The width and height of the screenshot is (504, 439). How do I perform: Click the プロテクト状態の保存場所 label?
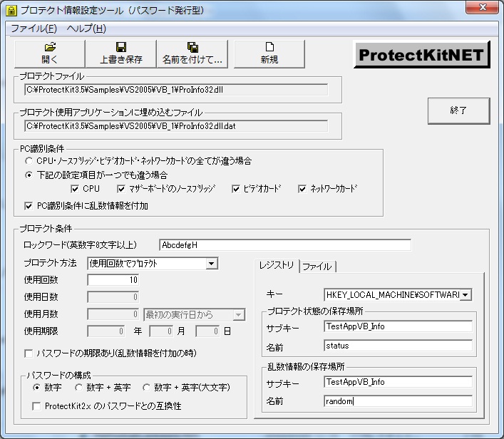tap(315, 311)
